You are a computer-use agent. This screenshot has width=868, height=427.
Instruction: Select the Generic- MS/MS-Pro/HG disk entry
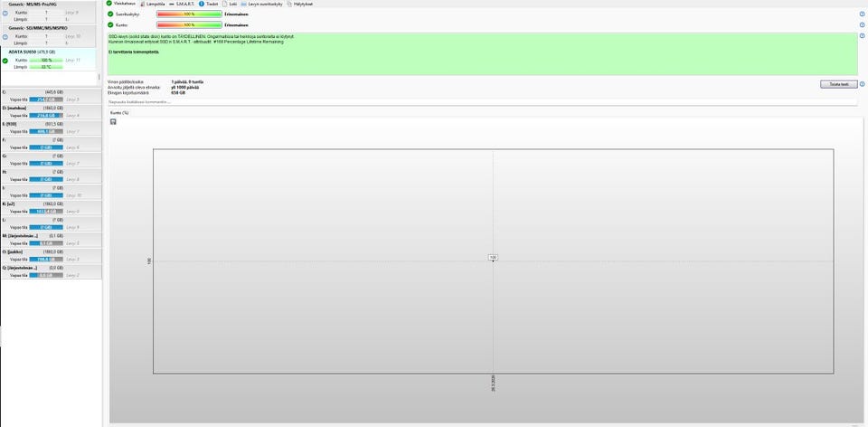pos(51,12)
